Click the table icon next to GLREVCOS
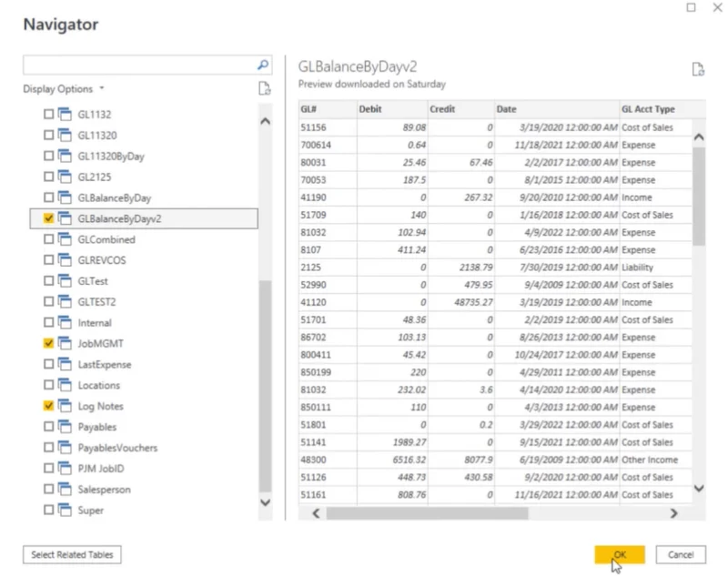Screen dimensions: 728x576 tap(65, 259)
